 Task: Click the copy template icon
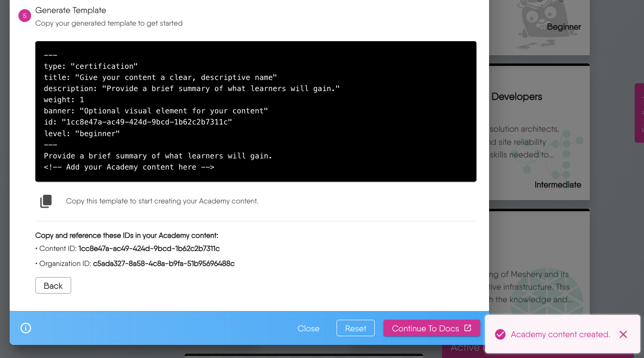(46, 201)
